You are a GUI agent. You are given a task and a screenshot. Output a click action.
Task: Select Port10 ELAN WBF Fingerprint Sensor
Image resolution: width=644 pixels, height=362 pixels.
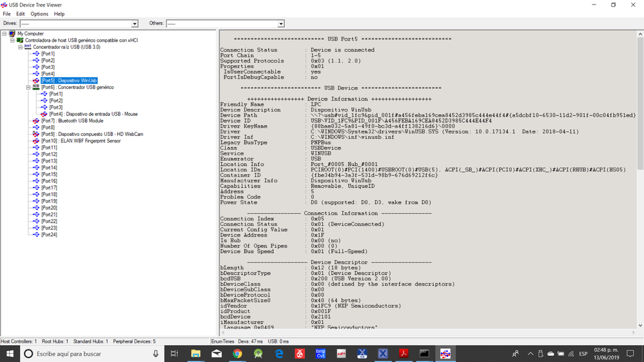click(x=81, y=141)
